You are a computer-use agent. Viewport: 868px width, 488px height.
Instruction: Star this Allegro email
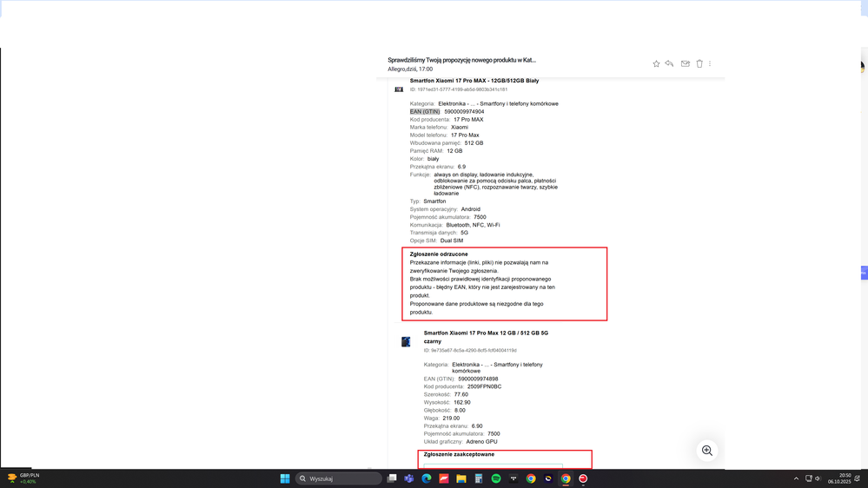point(656,63)
